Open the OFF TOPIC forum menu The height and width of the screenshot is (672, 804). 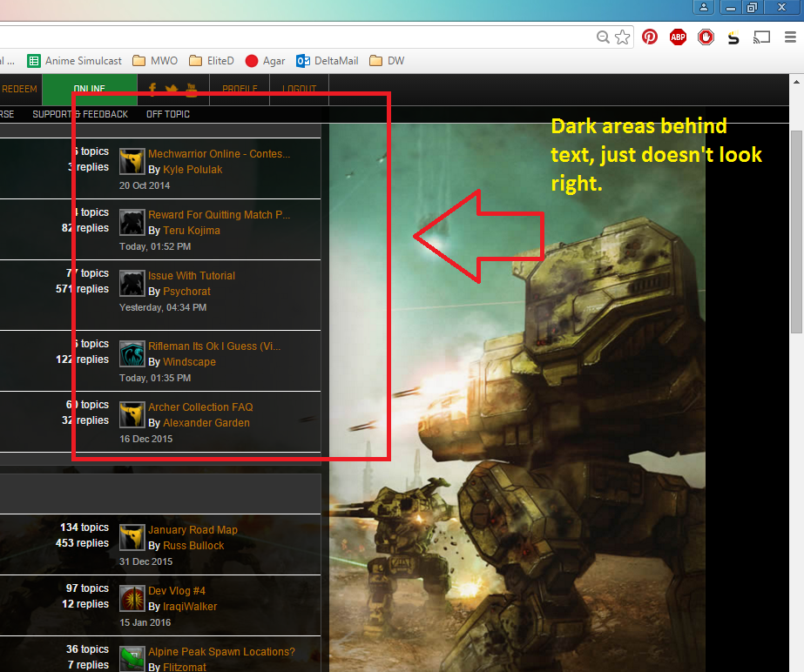coord(167,114)
